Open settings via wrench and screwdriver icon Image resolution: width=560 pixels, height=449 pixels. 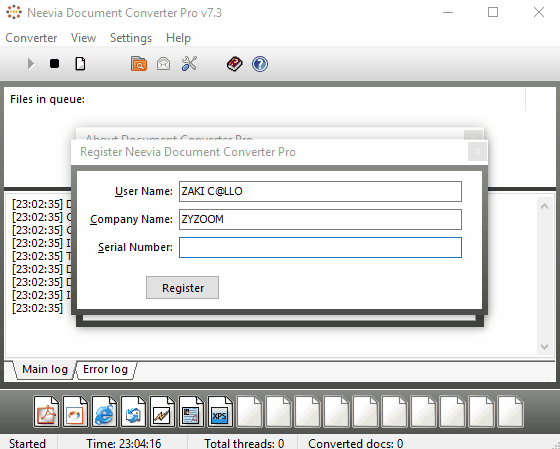tap(189, 64)
